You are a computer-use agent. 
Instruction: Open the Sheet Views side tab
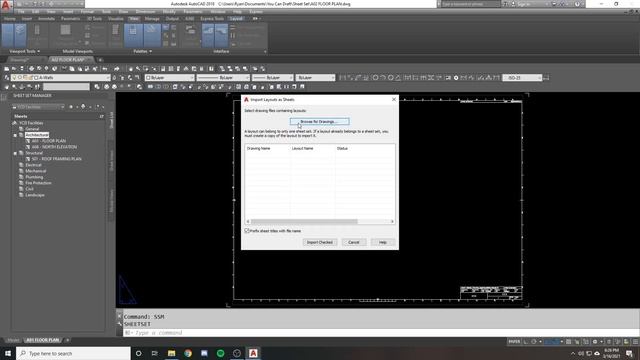(111, 160)
